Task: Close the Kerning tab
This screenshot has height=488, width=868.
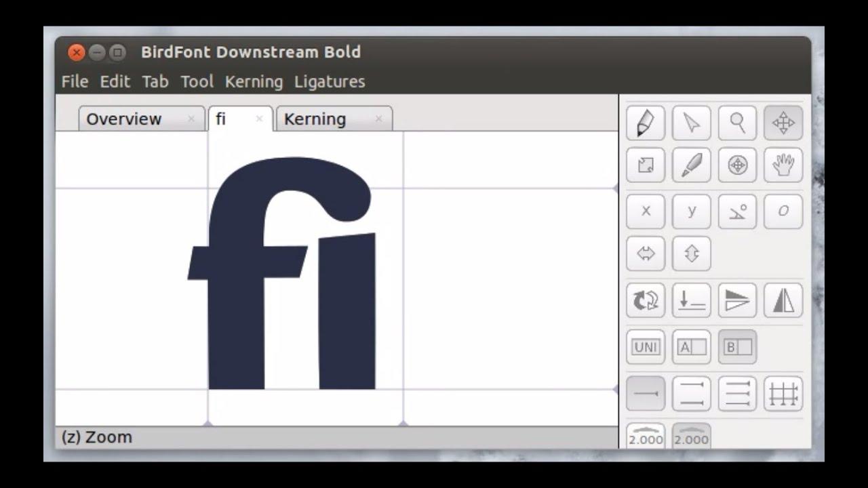Action: pos(378,119)
